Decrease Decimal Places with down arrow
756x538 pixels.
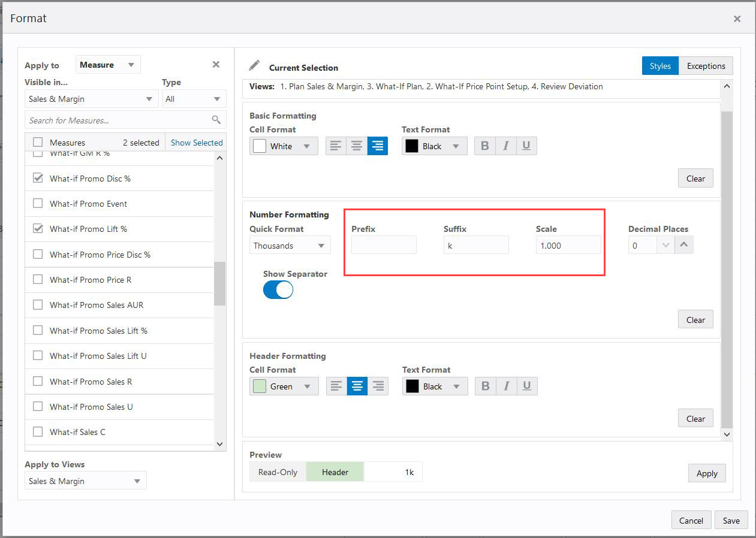tap(665, 245)
